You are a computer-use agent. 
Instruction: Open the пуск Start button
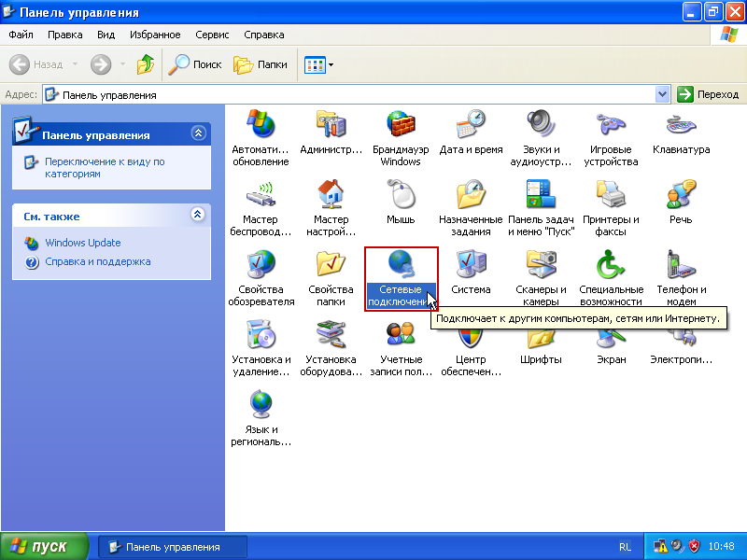pos(44,546)
